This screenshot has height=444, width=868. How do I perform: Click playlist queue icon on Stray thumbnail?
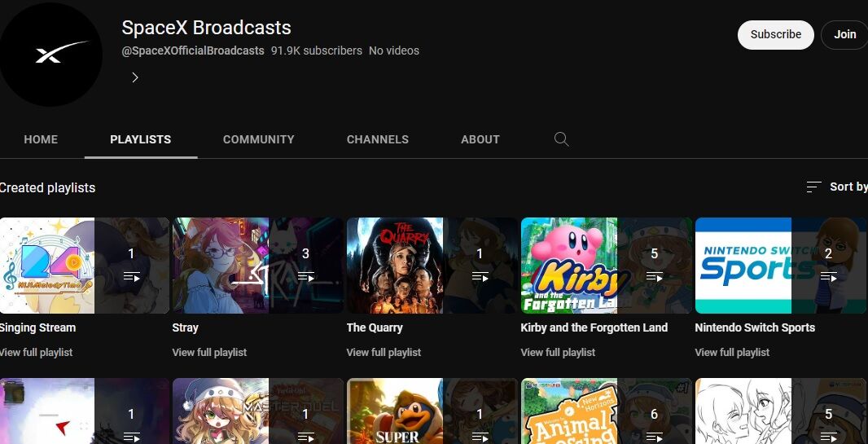pos(305,276)
